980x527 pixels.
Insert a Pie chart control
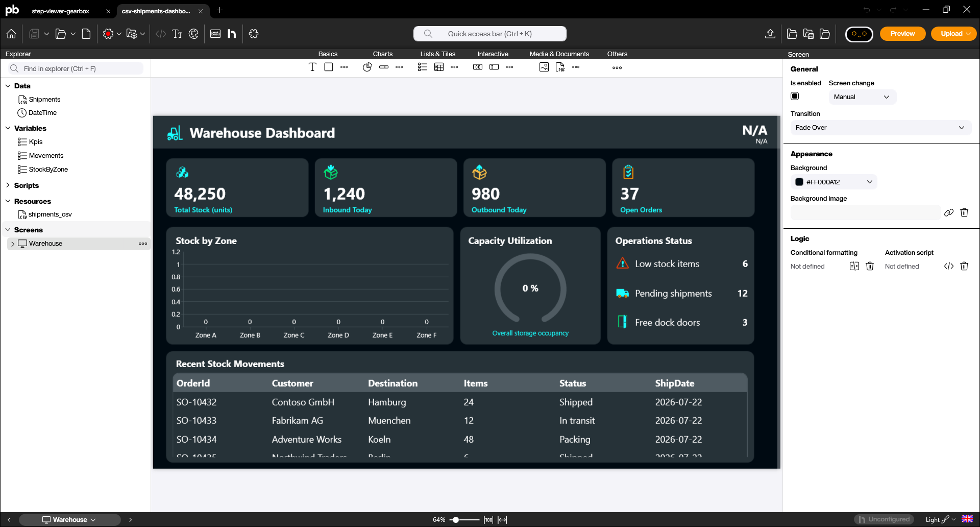pos(367,67)
